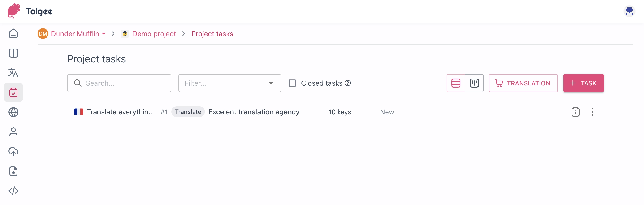Expand the Dunder Mufflin organization menu
Image resolution: width=644 pixels, height=205 pixels.
coord(104,34)
